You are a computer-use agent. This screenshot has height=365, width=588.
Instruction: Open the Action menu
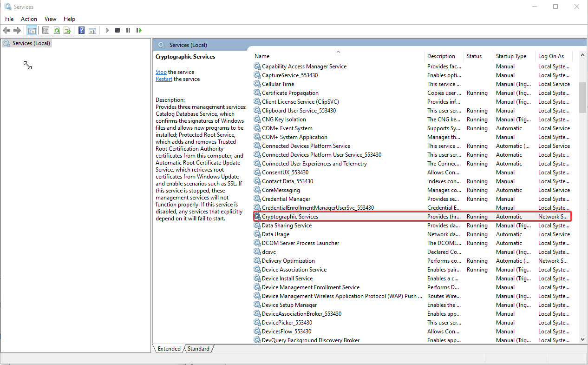click(x=29, y=19)
